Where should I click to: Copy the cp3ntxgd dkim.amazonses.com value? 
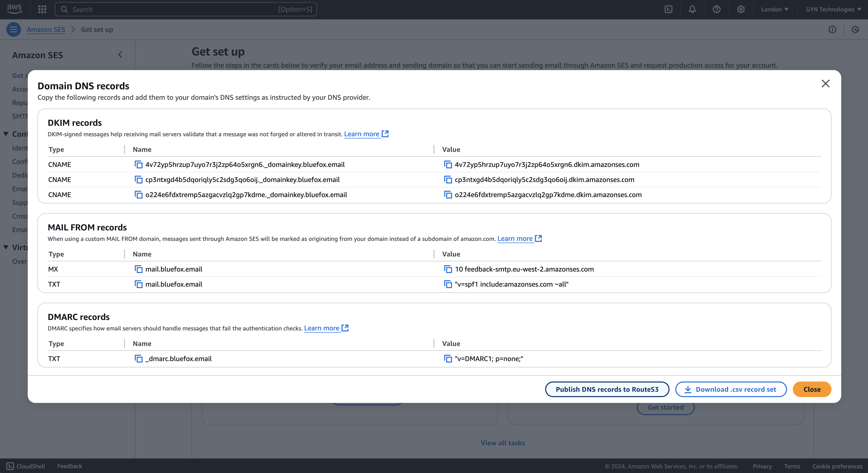448,180
